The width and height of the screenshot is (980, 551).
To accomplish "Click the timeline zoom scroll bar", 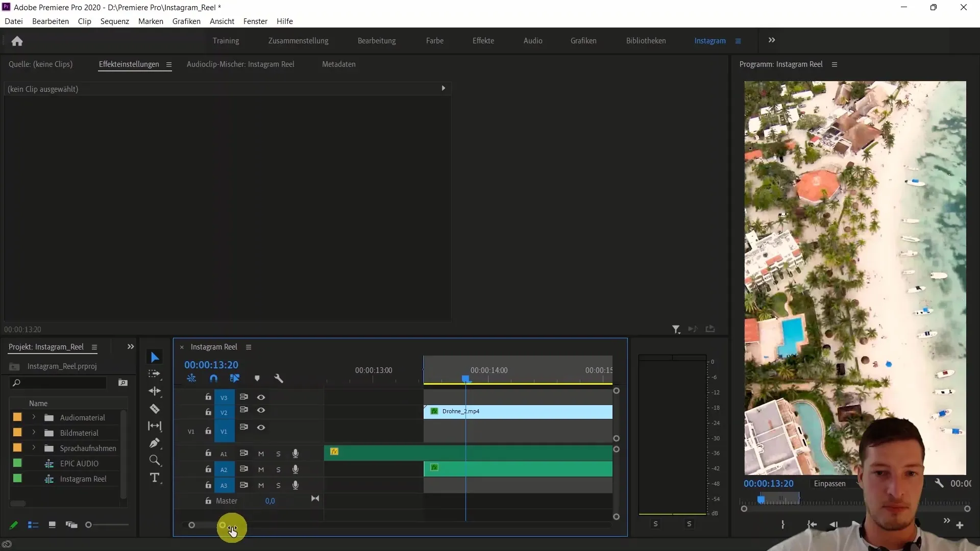I will tap(207, 525).
